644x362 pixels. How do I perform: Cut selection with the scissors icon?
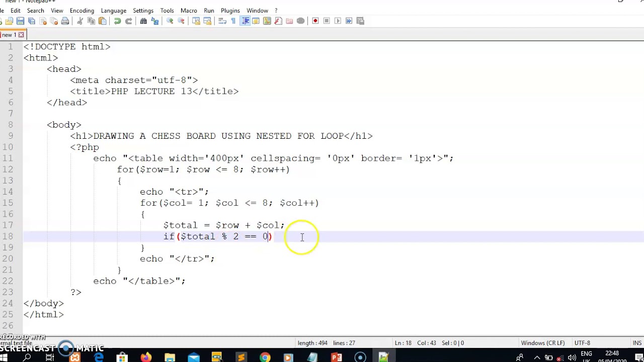[80, 21]
